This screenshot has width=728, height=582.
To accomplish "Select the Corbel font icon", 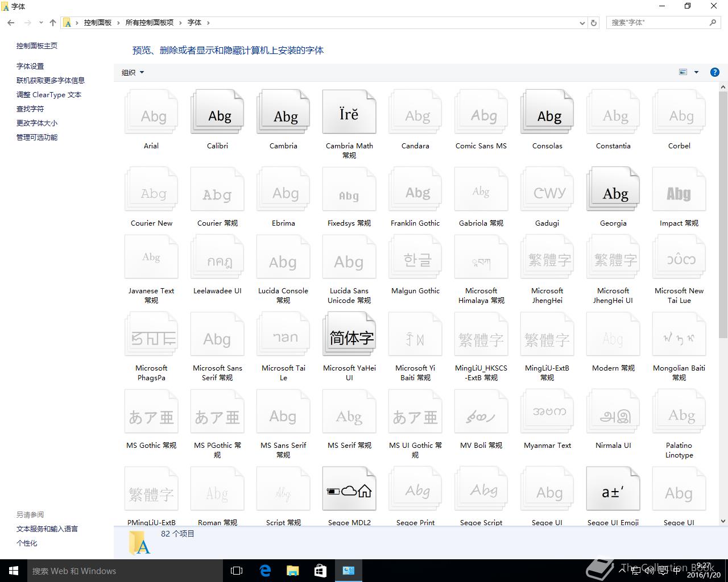I will click(679, 112).
